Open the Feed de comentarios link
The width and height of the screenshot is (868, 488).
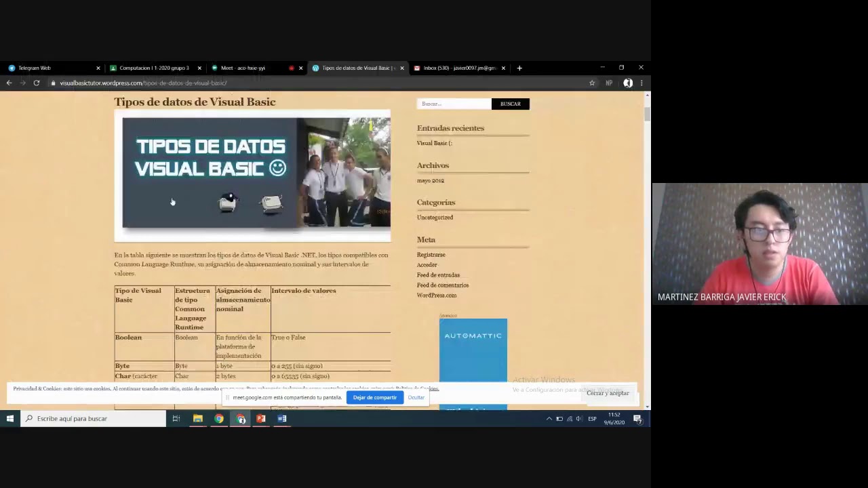point(443,285)
